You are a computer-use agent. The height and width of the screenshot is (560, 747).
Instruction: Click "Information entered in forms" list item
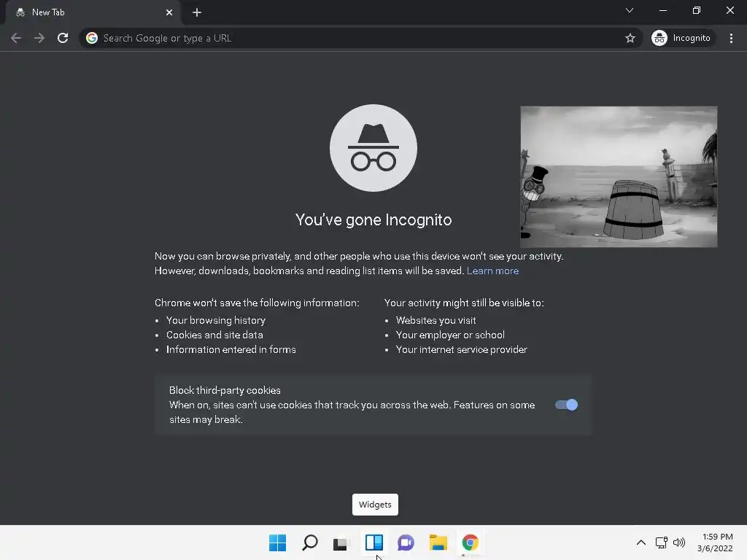231,349
